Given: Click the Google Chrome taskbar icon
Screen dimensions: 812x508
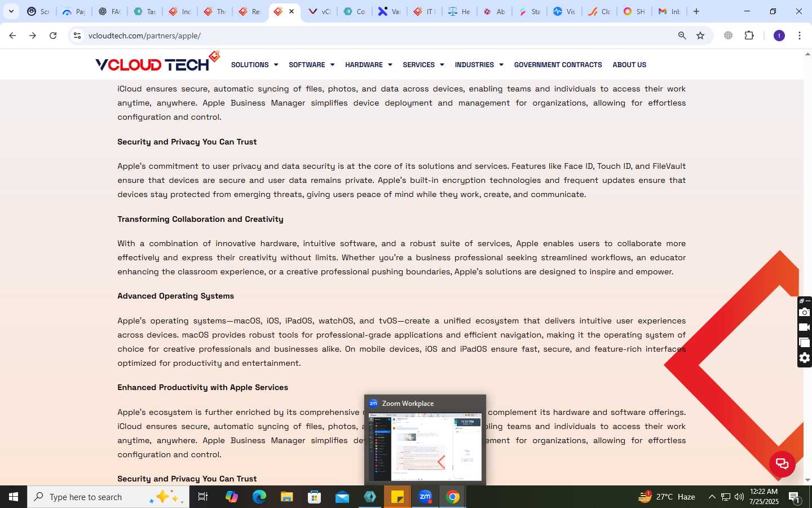Looking at the screenshot, I should point(453,497).
